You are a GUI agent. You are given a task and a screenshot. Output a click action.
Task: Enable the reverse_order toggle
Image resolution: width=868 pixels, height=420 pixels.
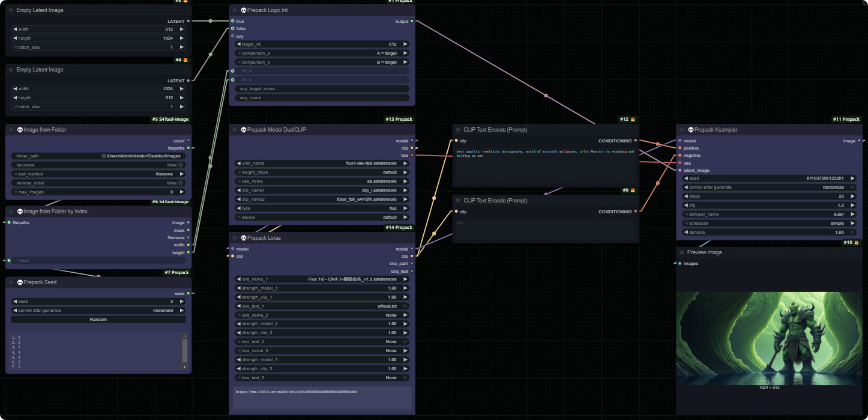click(181, 183)
